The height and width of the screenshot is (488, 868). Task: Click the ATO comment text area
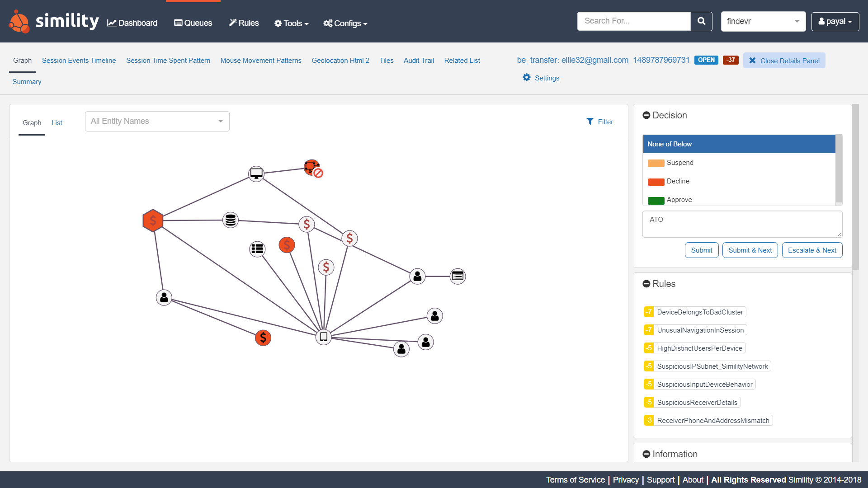click(742, 224)
